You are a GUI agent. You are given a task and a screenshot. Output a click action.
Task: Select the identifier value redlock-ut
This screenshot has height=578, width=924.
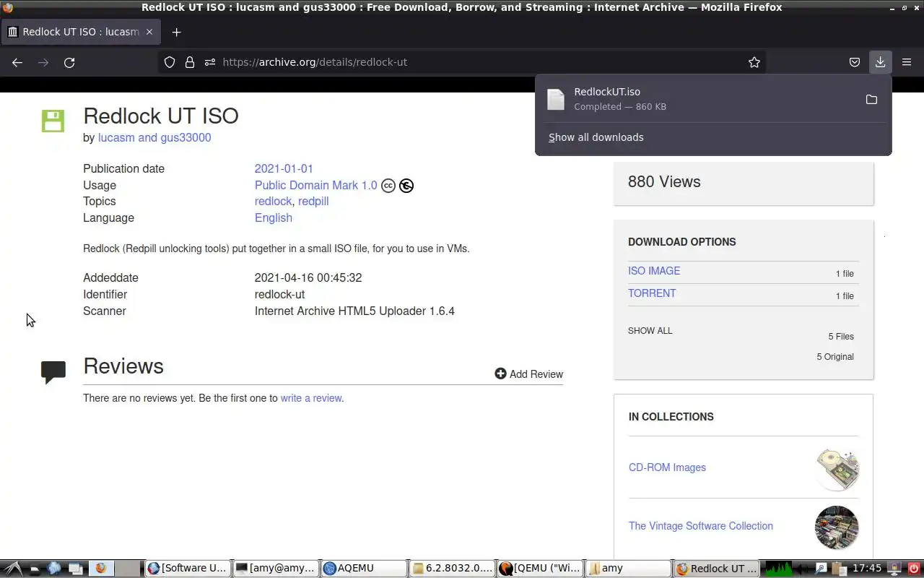click(279, 294)
